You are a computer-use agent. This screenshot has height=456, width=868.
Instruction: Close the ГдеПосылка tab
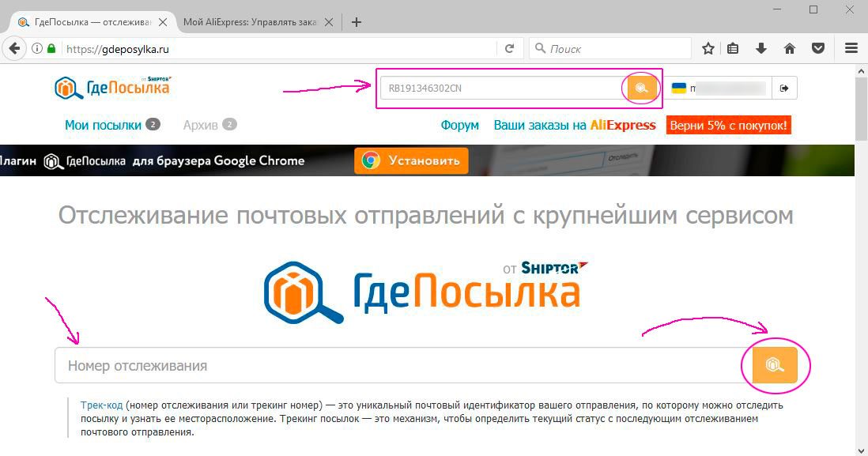pyautogui.click(x=163, y=22)
